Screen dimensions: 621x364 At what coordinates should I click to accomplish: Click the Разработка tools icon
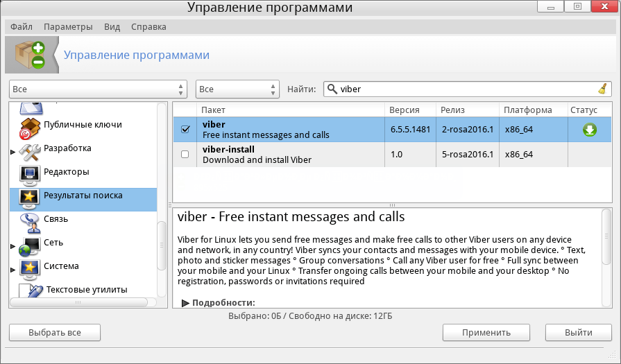[x=30, y=153]
